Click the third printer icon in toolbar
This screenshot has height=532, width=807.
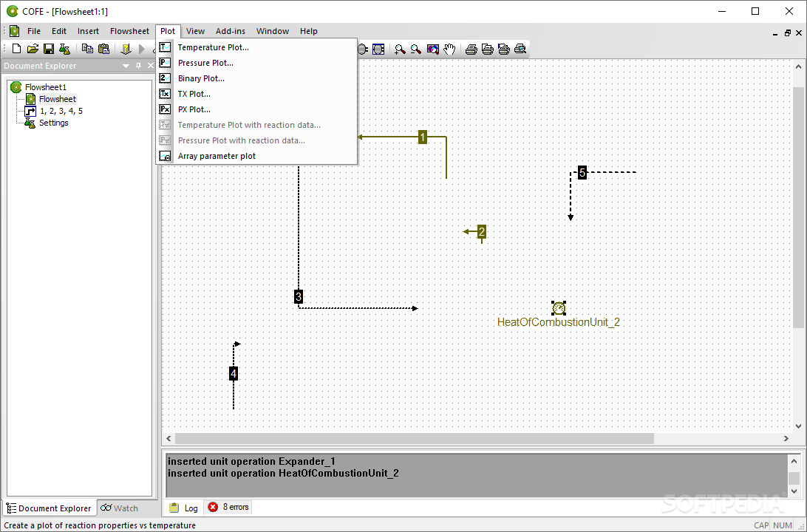504,49
